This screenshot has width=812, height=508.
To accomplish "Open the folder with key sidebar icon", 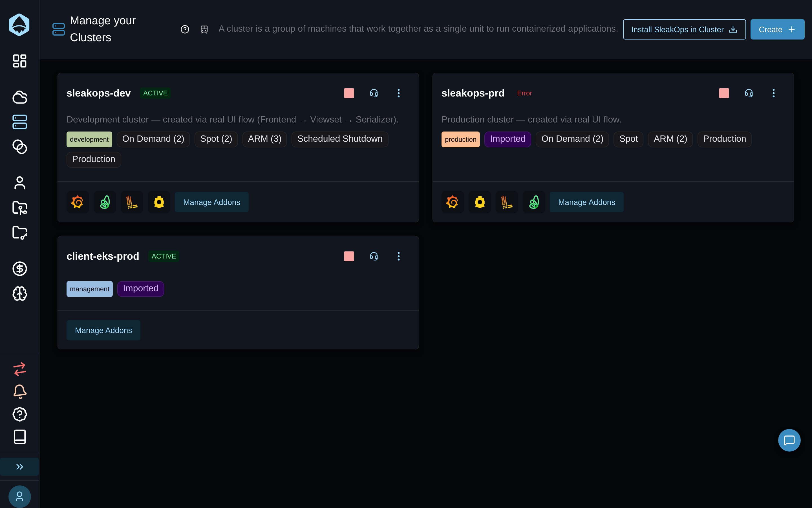I will click(19, 208).
